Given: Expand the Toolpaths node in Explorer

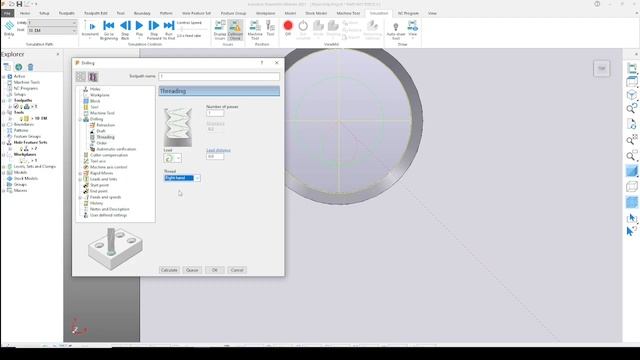Looking at the screenshot, I should coord(4,100).
